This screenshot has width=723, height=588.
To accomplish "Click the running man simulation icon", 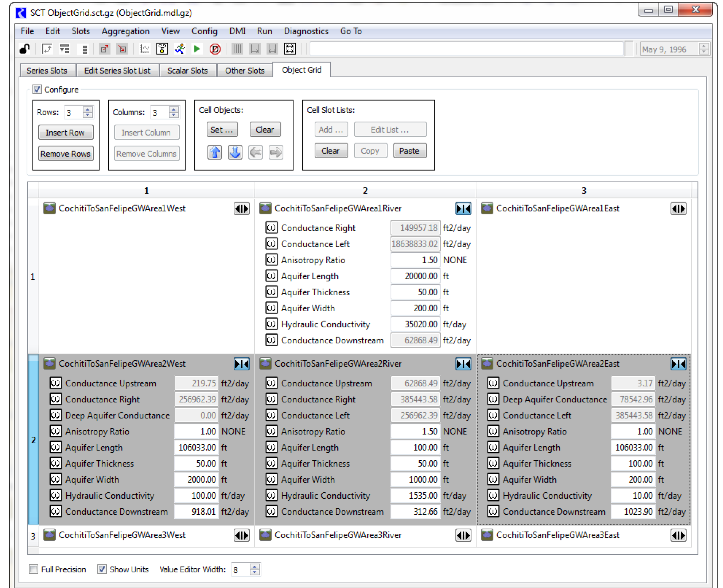I will point(180,49).
